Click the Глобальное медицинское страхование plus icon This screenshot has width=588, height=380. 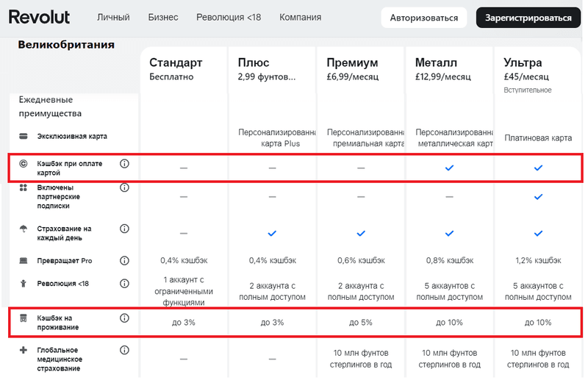24,350
